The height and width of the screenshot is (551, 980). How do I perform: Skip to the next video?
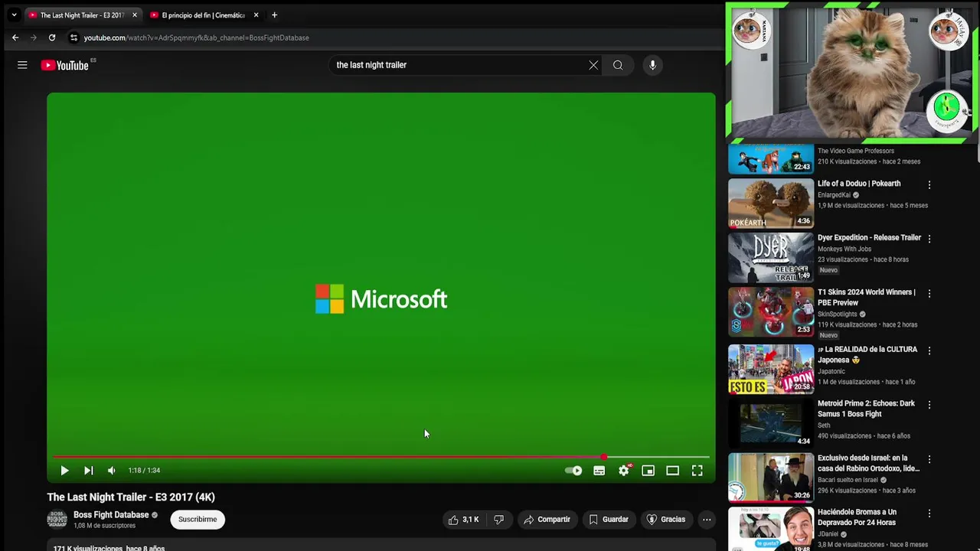click(x=88, y=471)
